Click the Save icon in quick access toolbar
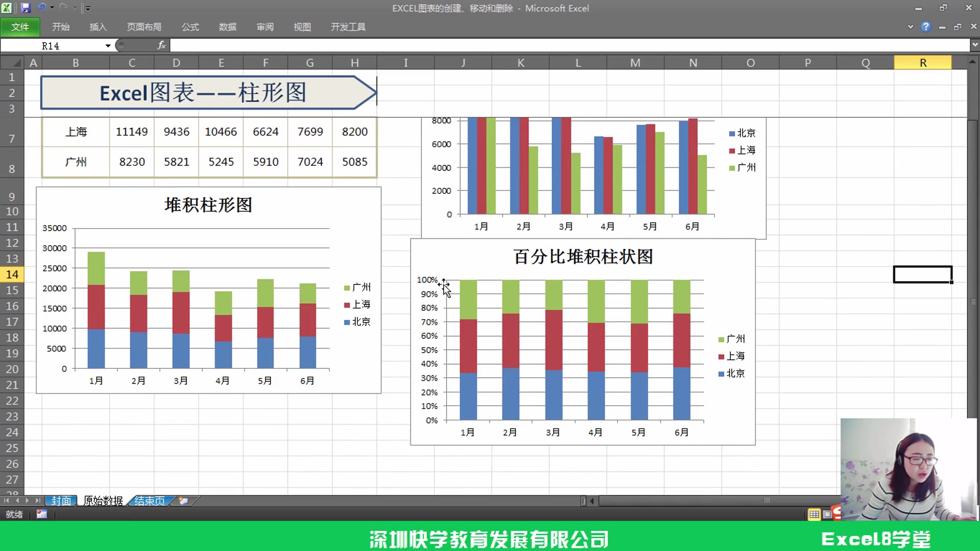This screenshot has height=551, width=980. click(x=26, y=8)
